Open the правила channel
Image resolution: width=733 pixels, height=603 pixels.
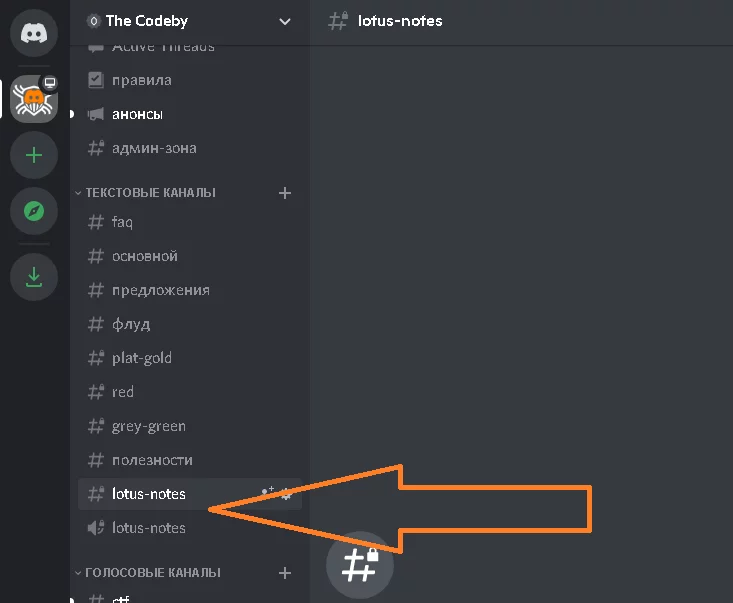tap(141, 80)
